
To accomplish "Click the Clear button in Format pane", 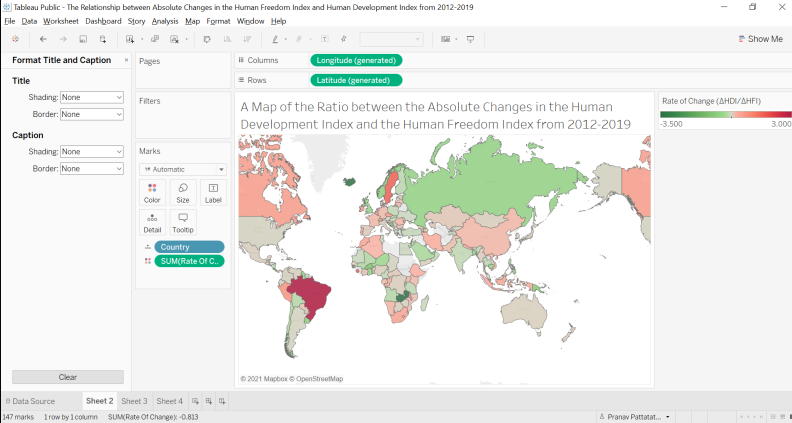I will 68,377.
